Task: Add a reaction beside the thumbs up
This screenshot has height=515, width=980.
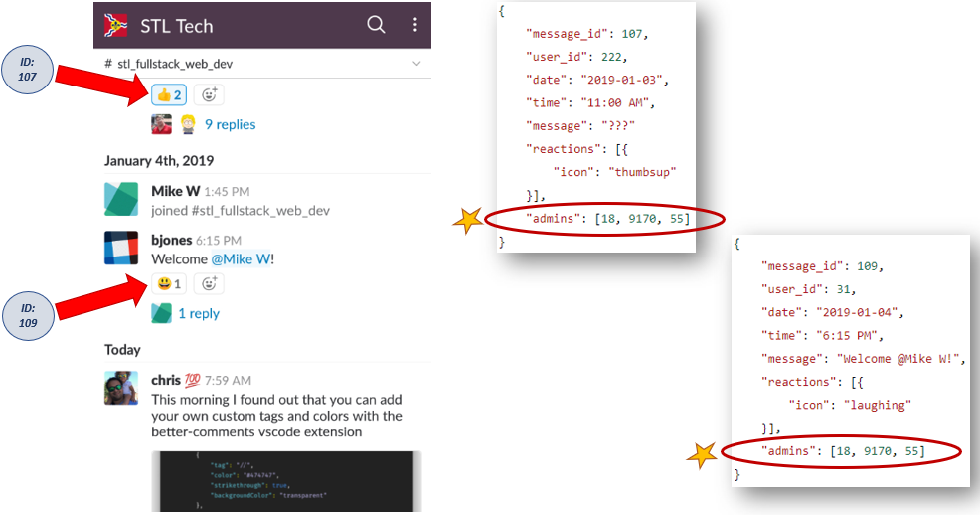Action: (x=209, y=95)
